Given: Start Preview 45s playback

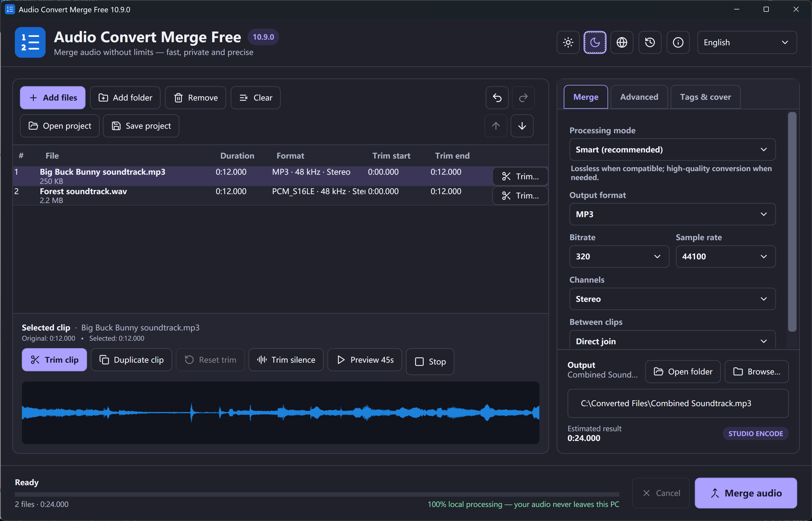Looking at the screenshot, I should click(365, 360).
